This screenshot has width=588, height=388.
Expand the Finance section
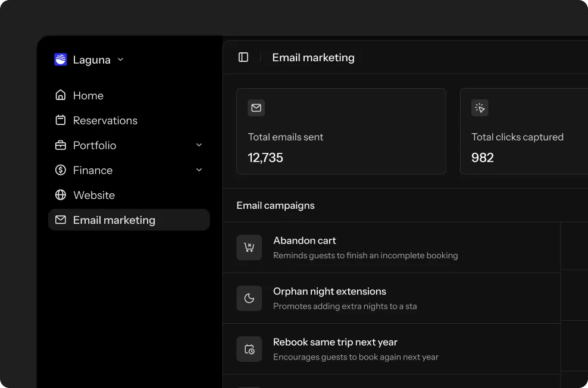tap(199, 170)
